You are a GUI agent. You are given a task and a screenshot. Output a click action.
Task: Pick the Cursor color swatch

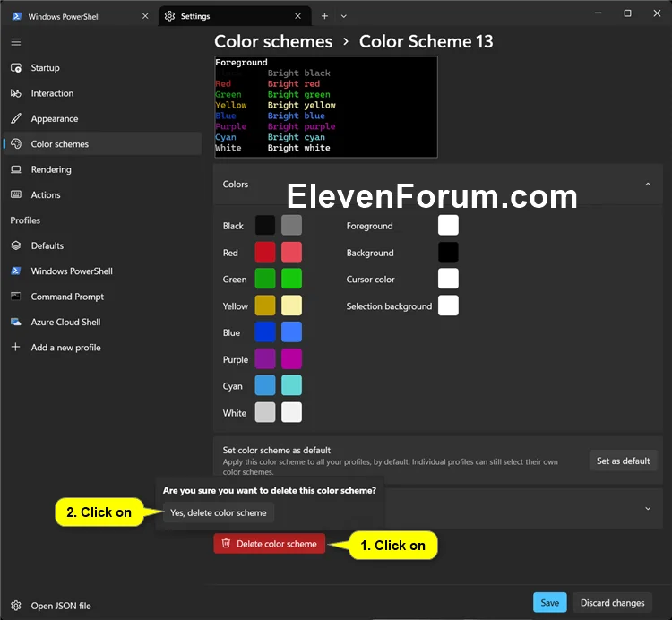[x=448, y=279]
